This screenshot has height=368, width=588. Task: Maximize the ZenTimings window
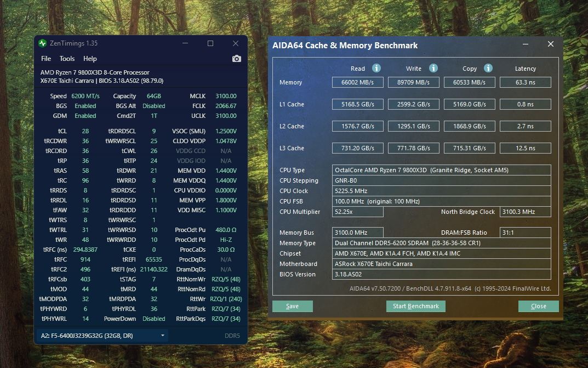pos(210,43)
